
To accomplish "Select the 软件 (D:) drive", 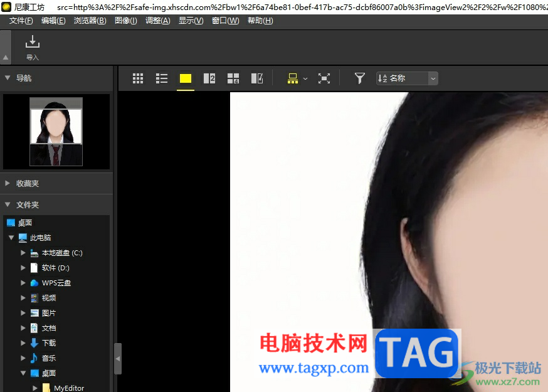I will click(55, 268).
